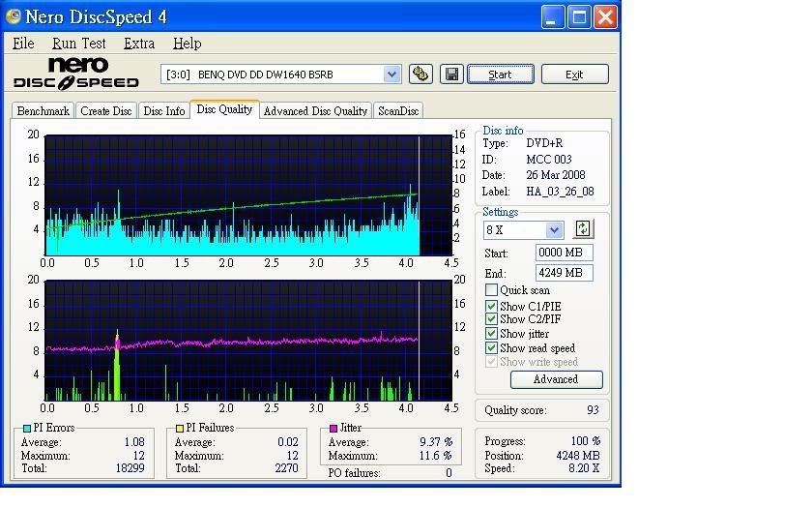Screen dimensions: 812x508
Task: Click the Start 0000 MB input field
Action: click(564, 253)
